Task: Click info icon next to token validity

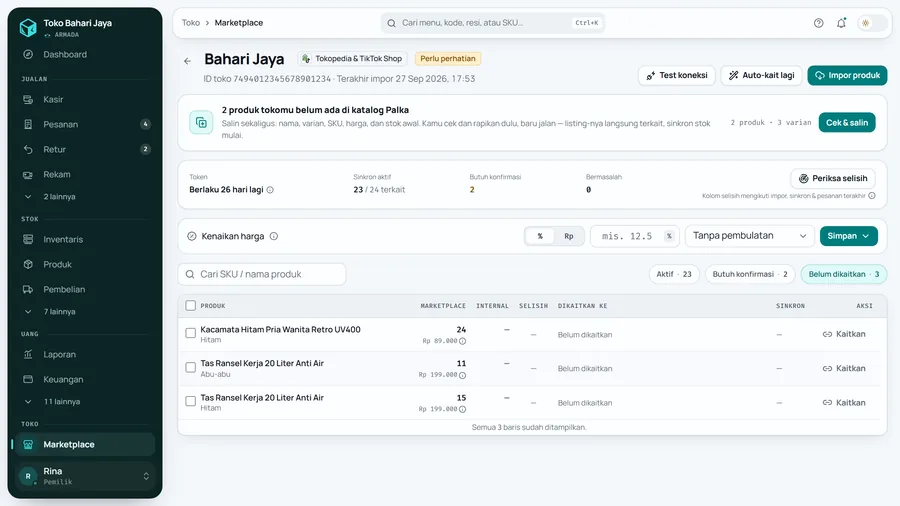Action: click(x=270, y=190)
